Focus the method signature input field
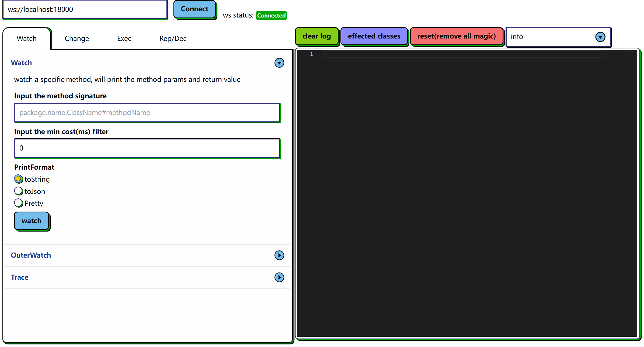The height and width of the screenshot is (347, 644). click(x=147, y=113)
